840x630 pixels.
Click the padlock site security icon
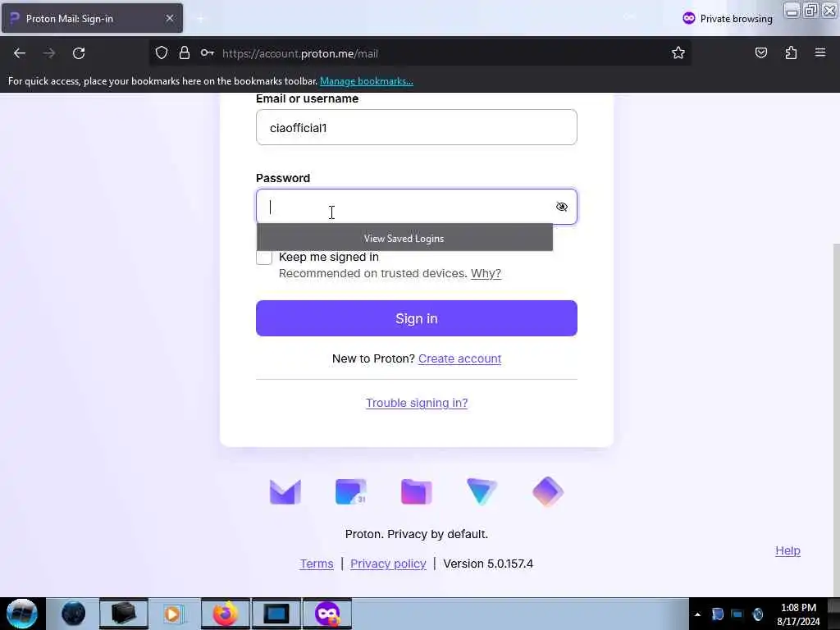coord(185,53)
